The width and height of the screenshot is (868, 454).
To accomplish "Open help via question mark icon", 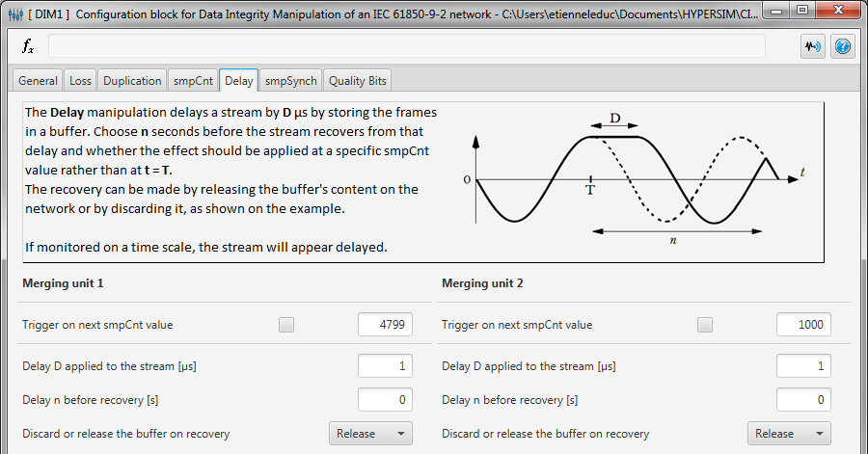I will point(842,46).
